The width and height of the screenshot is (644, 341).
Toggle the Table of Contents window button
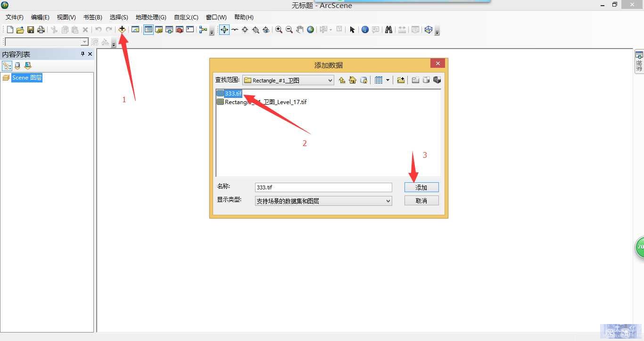point(149,30)
